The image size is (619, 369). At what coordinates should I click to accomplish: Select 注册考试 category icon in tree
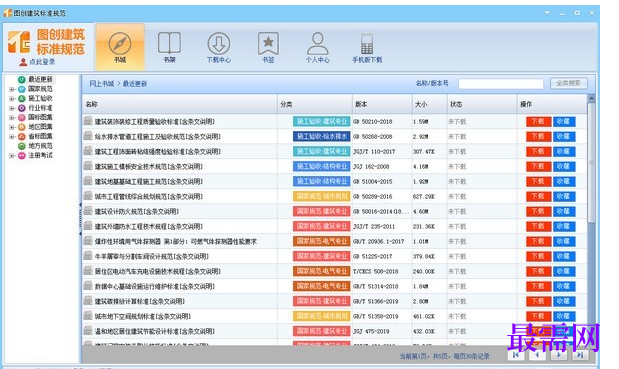click(22, 155)
